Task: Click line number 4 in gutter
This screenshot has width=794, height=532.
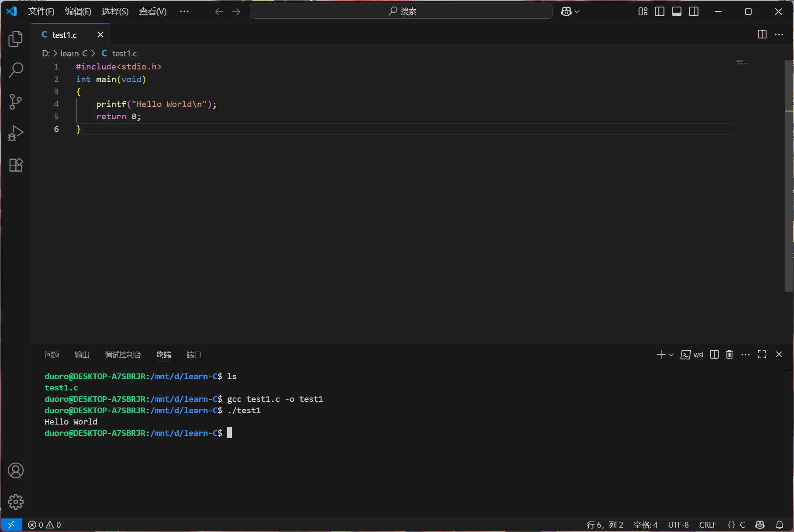Action: click(x=56, y=104)
